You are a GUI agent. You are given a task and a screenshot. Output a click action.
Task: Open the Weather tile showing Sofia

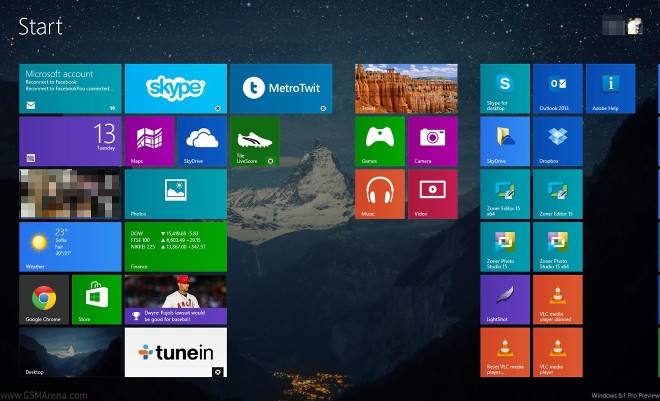pyautogui.click(x=70, y=247)
